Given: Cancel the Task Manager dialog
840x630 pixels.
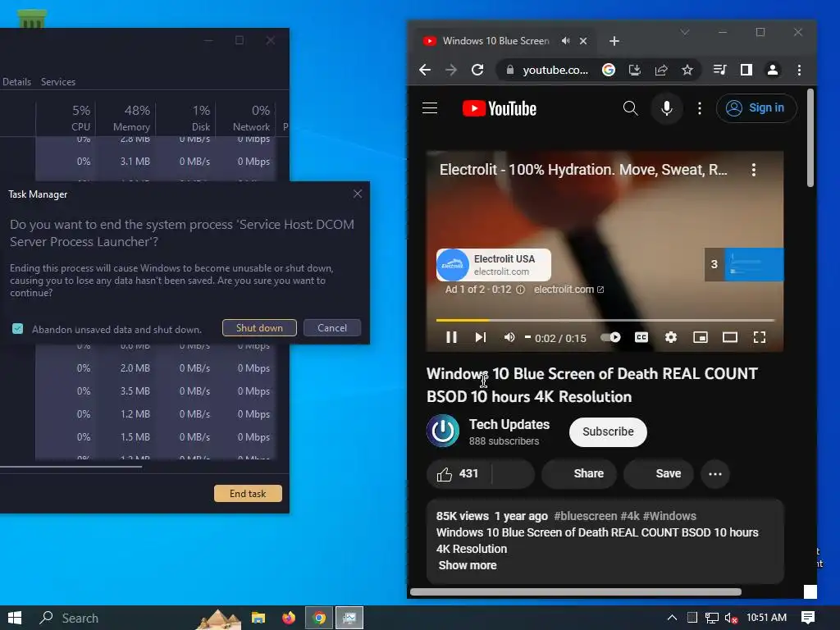Looking at the screenshot, I should tap(332, 328).
